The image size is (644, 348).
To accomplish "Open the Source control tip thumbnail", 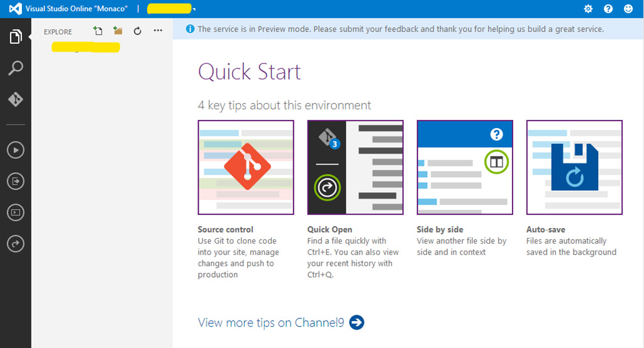I will (246, 168).
